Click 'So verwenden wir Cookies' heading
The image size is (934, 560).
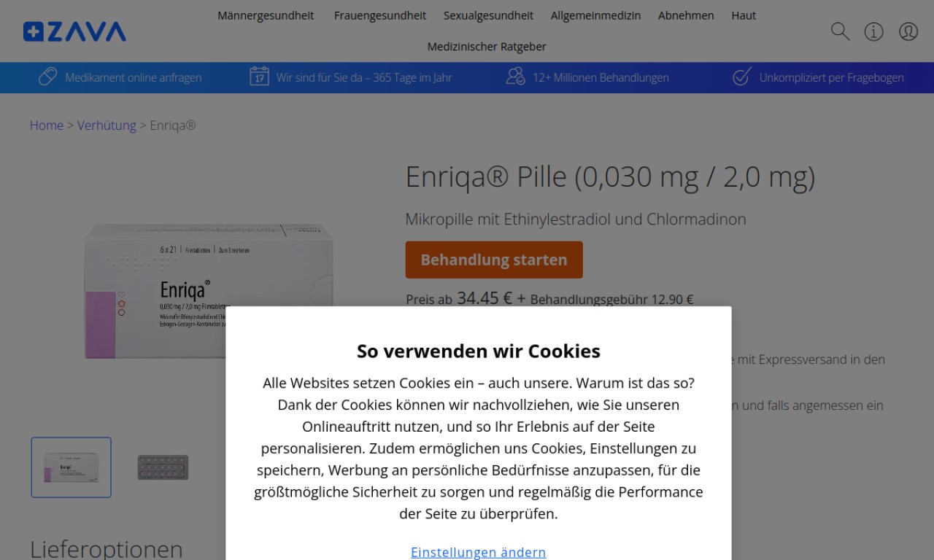coord(479,351)
